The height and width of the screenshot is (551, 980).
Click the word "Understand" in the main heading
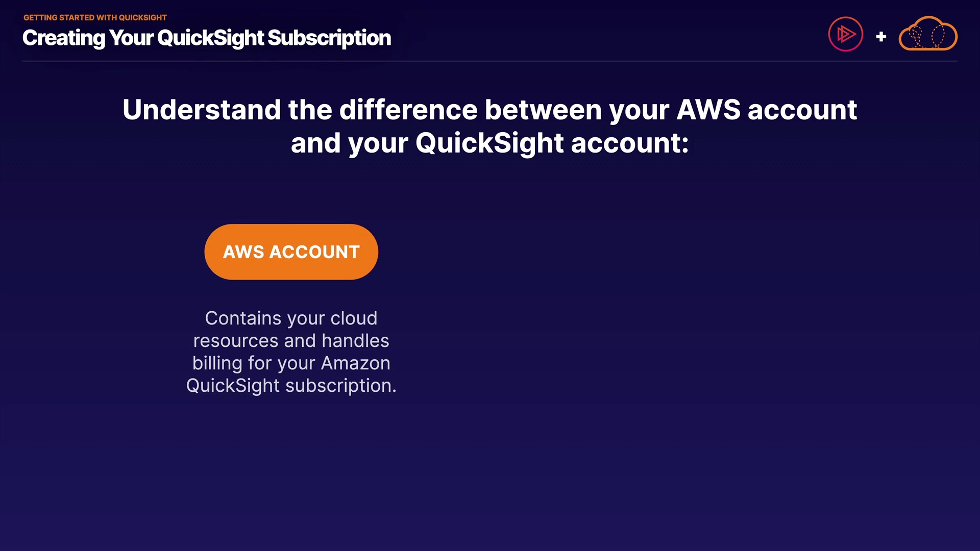[x=202, y=110]
